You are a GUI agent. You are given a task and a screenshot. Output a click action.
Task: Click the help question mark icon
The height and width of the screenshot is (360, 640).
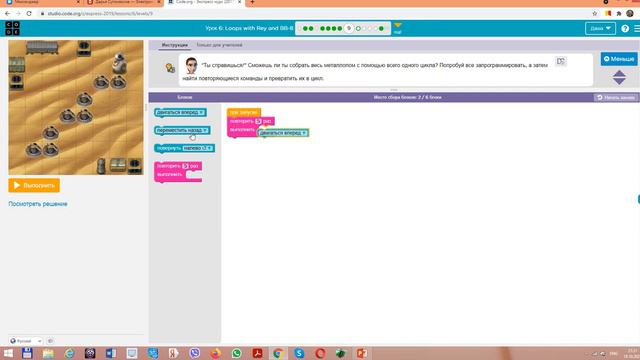click(625, 29)
